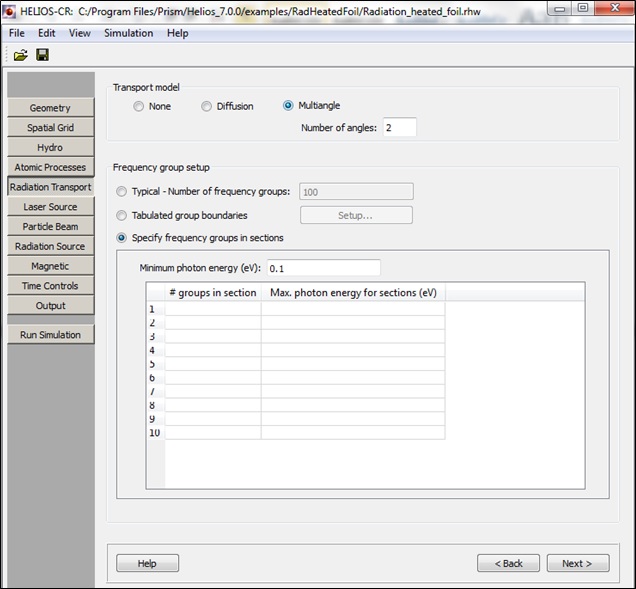The image size is (636, 589).
Task: Open the Laser Source tab
Action: 50,207
